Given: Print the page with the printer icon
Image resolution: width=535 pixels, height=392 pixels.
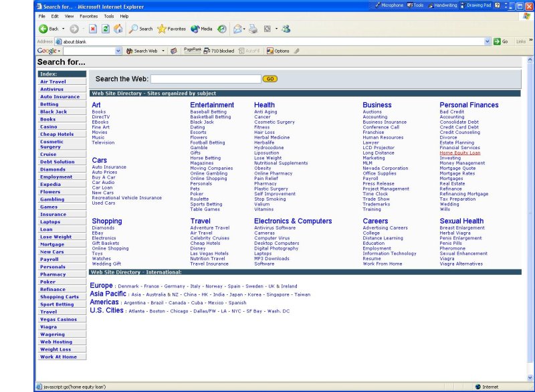Looking at the screenshot, I should click(x=253, y=29).
